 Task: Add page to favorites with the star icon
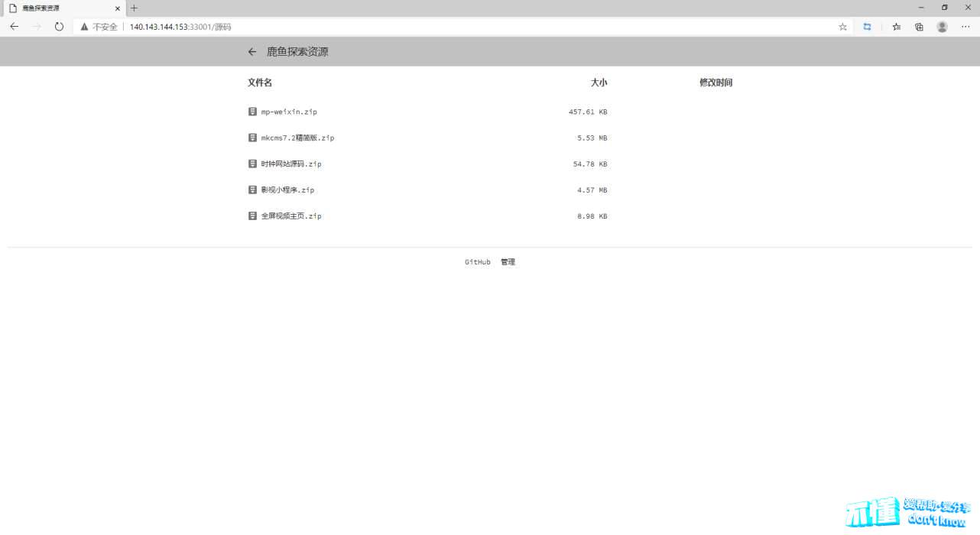pos(842,27)
